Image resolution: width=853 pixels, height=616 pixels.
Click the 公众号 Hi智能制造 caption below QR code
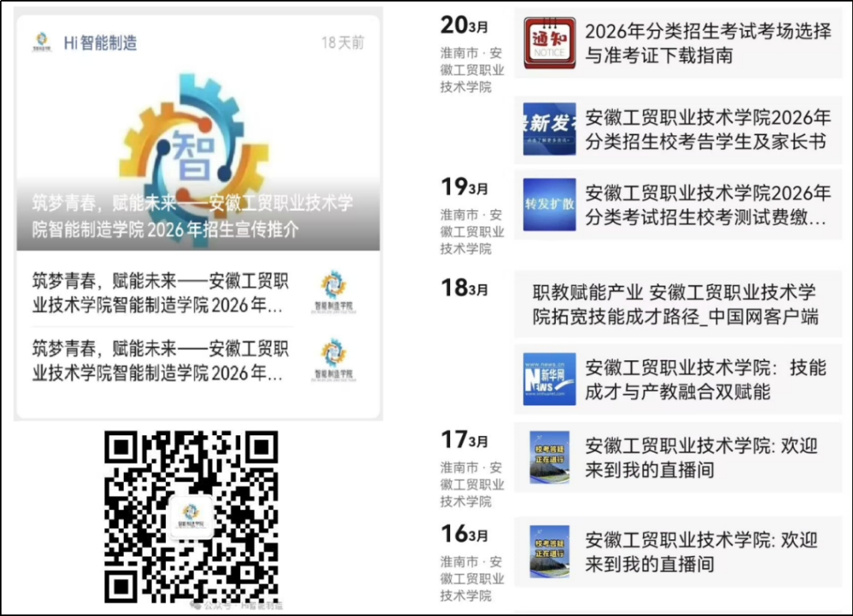pos(237,605)
